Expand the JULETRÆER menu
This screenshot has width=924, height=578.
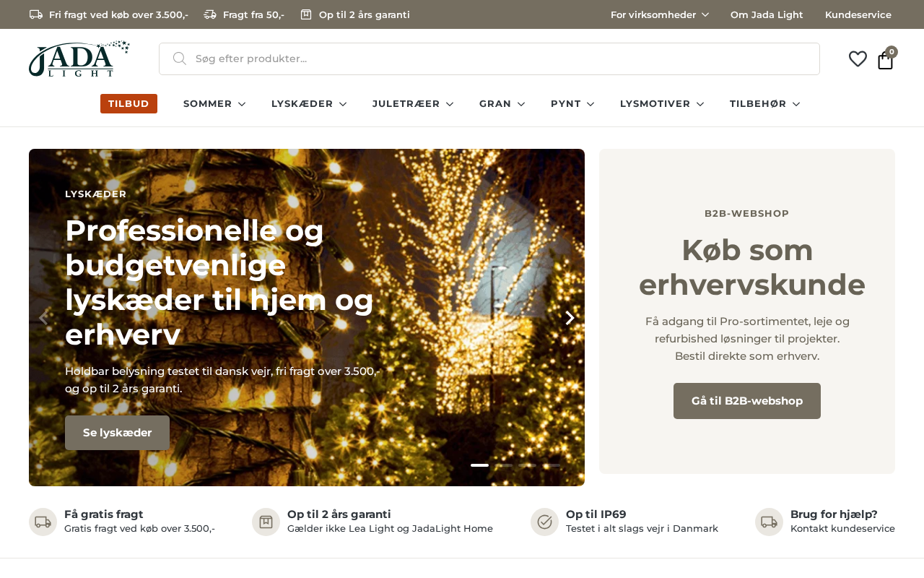coord(413,104)
